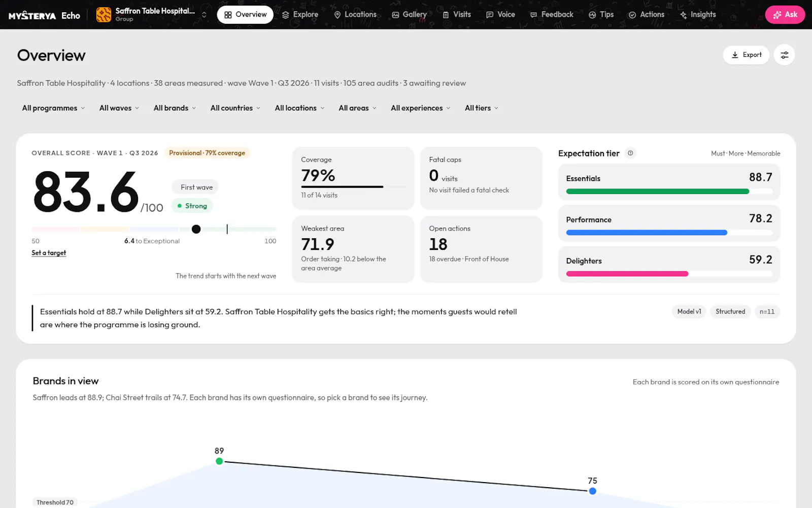Click the Ask assistant button
Viewport: 812px width, 508px height.
pos(785,15)
